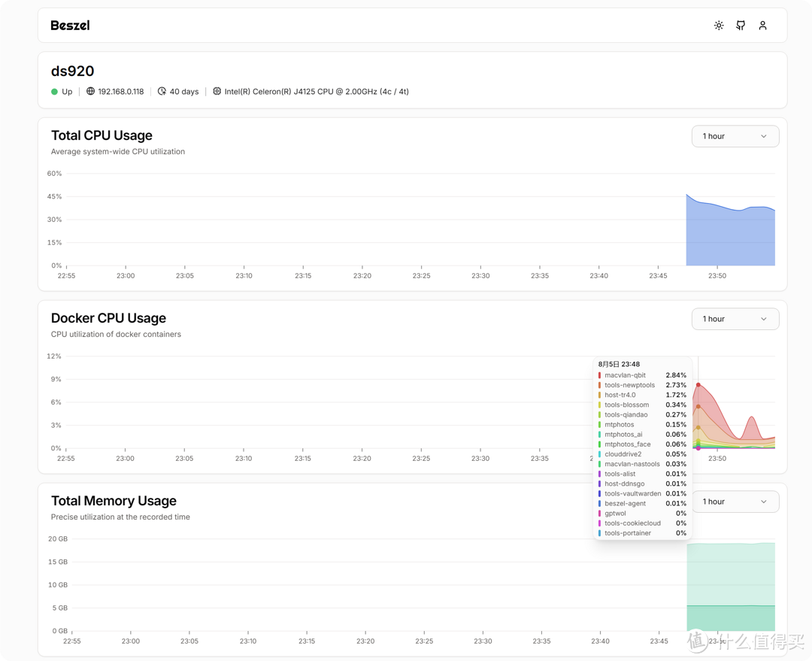Click the clouddrive2 row in the tooltip

(623, 453)
